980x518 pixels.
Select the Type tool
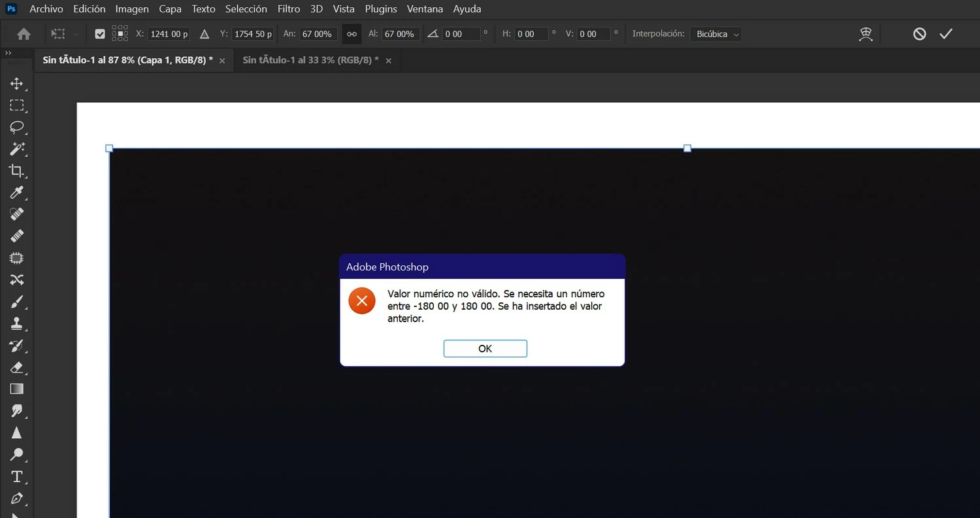17,476
